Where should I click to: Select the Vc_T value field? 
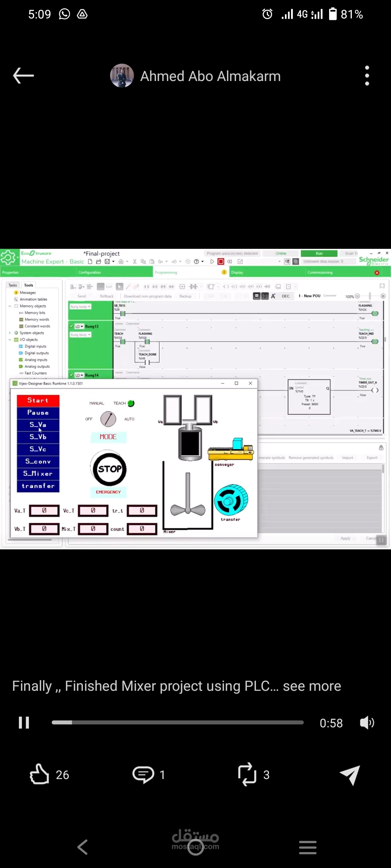click(x=93, y=510)
